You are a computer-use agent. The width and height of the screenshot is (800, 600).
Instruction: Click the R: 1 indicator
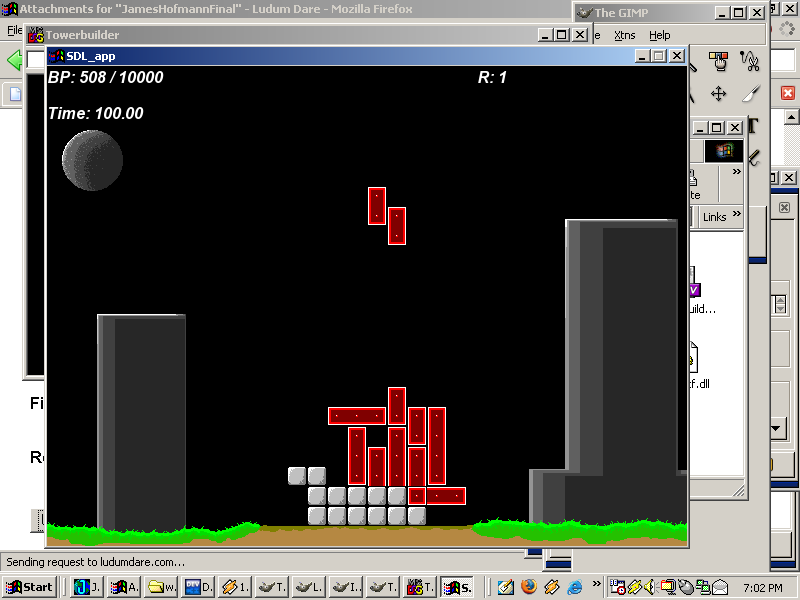(x=492, y=78)
